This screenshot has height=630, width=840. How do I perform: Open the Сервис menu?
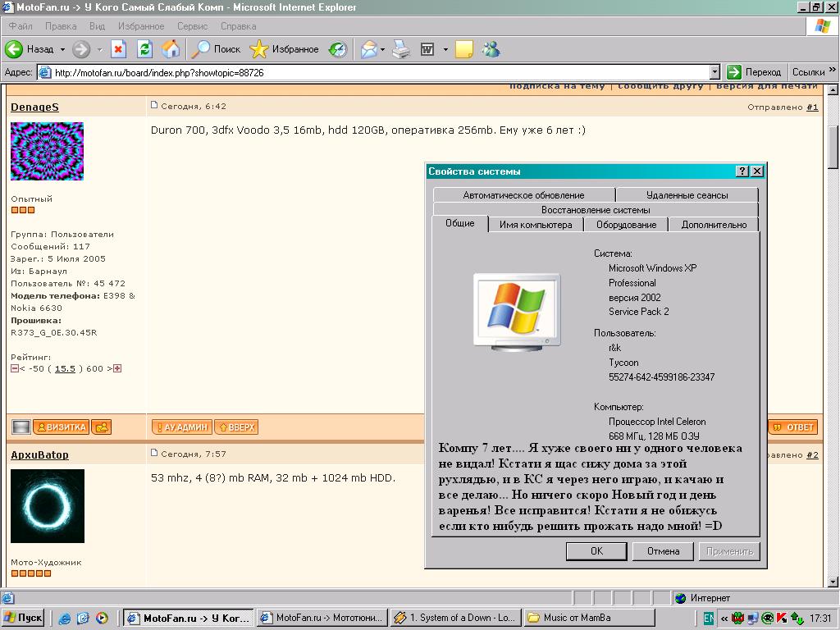click(x=192, y=26)
